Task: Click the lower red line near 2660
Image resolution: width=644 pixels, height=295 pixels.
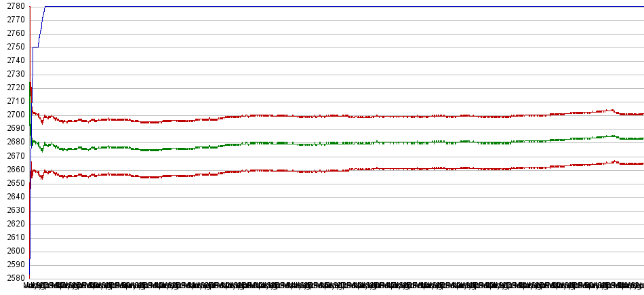Action: [x=339, y=170]
